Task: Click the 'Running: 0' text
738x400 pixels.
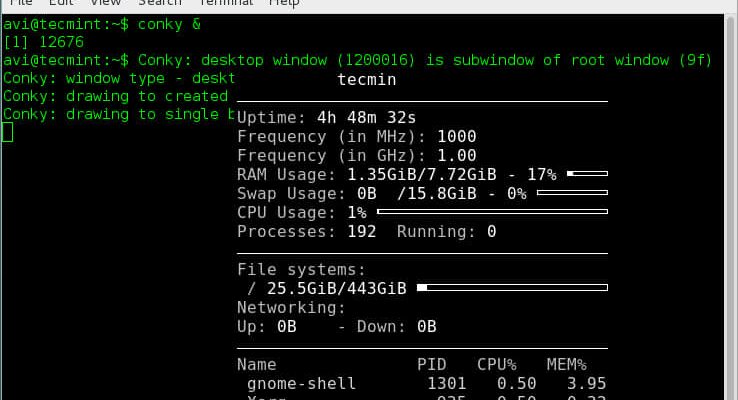Action: 447,232
